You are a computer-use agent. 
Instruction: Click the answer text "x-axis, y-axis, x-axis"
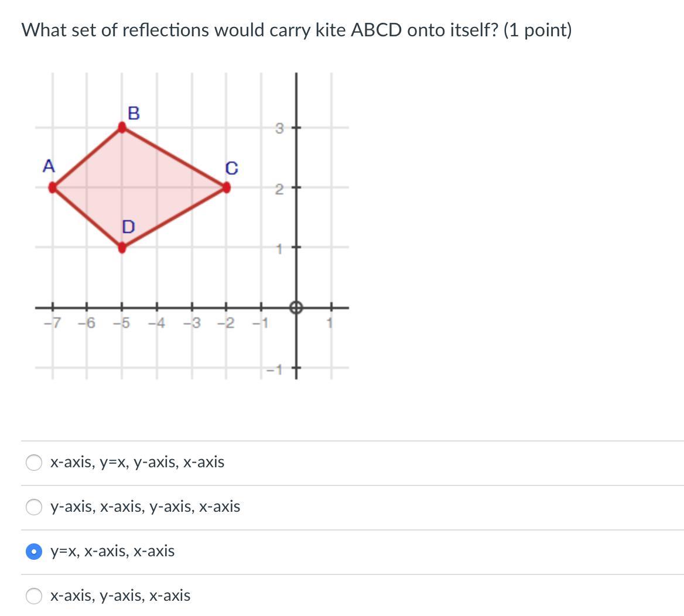[120, 596]
